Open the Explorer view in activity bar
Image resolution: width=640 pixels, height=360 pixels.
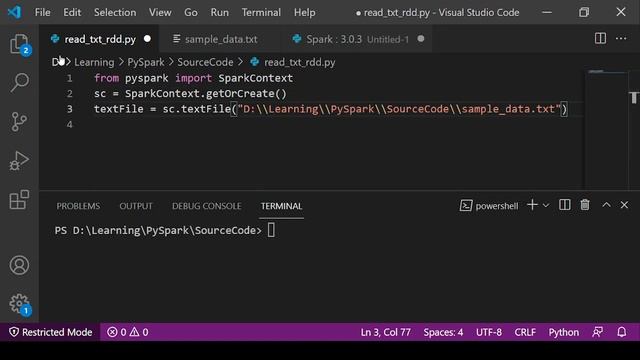[x=19, y=44]
